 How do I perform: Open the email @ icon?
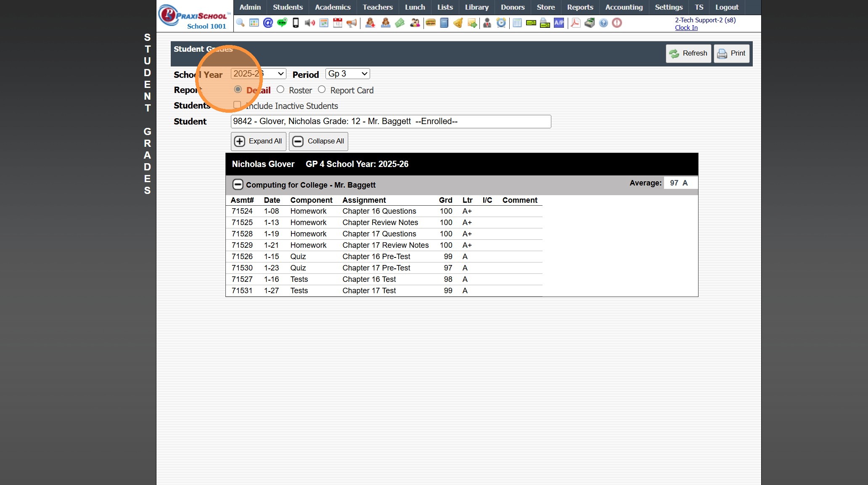click(x=268, y=23)
